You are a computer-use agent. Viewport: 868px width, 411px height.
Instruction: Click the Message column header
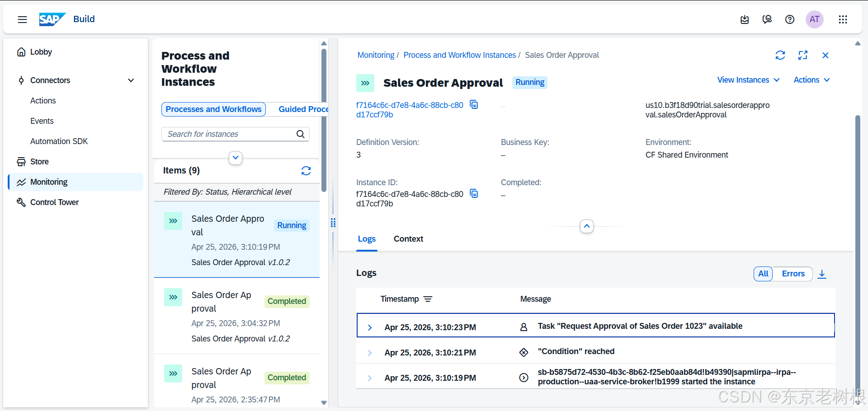click(535, 299)
